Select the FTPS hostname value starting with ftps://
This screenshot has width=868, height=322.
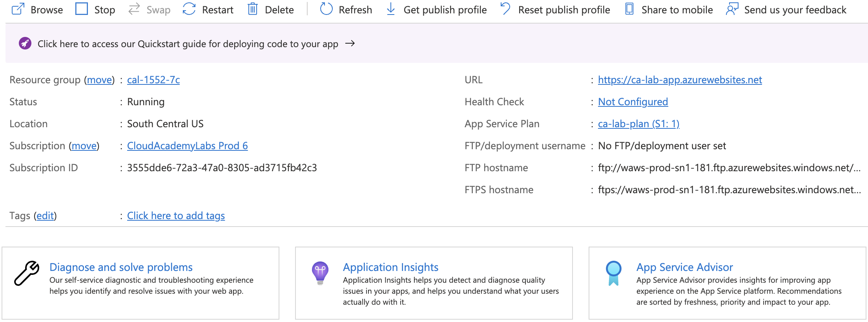[729, 190]
